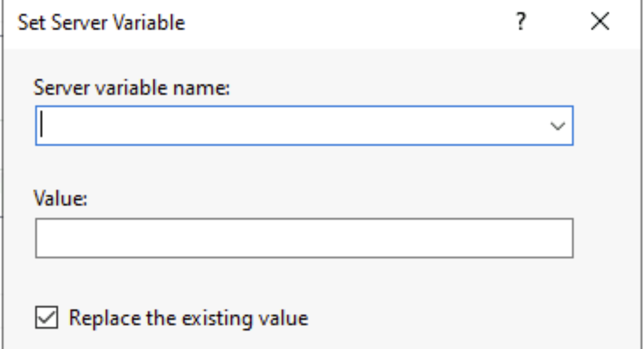Screen dimensions: 644x349
Task: Select the highlighted variable name combo field
Action: 285,126
